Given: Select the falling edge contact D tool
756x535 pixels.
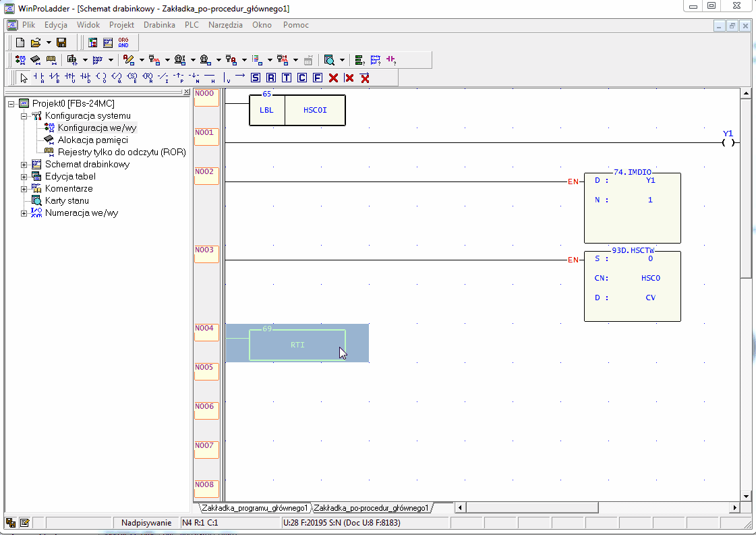Looking at the screenshot, I should (86, 78).
